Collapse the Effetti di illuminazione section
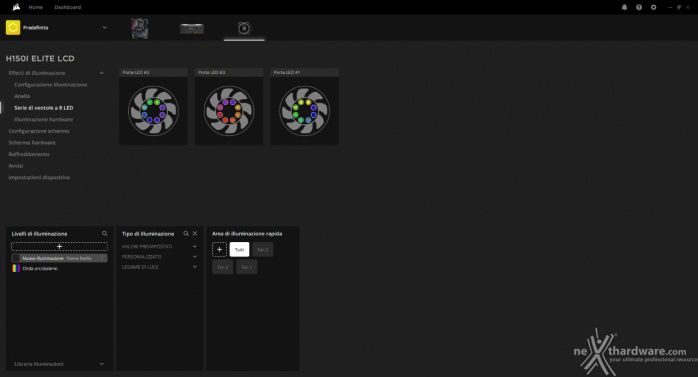 point(101,73)
